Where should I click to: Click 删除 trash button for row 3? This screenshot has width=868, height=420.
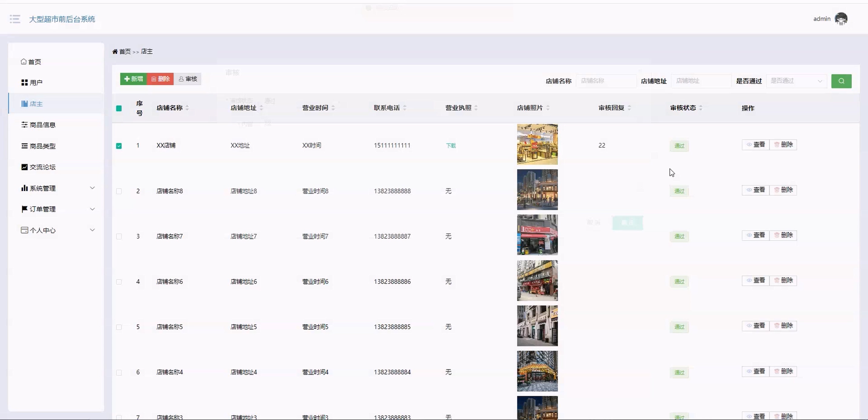pos(783,235)
